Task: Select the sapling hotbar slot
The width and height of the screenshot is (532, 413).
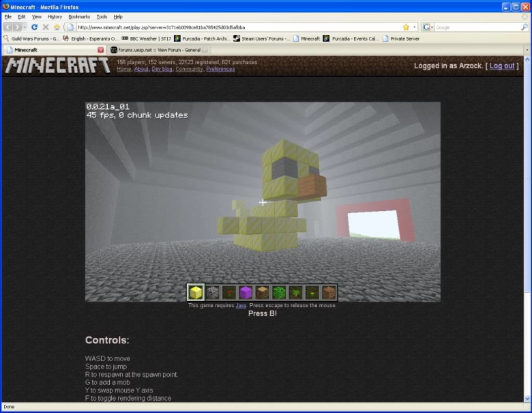Action: point(296,292)
